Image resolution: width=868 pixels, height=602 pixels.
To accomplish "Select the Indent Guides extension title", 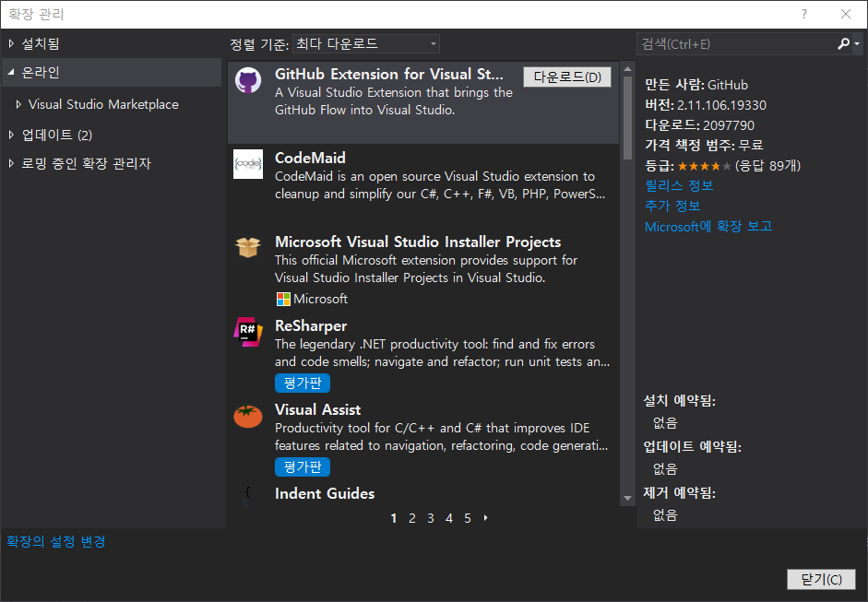I will 325,493.
